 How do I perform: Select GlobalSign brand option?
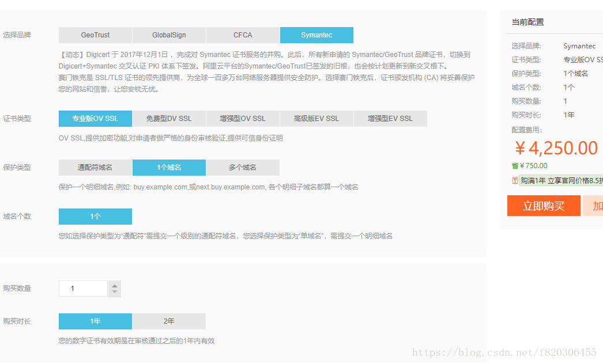pyautogui.click(x=169, y=35)
